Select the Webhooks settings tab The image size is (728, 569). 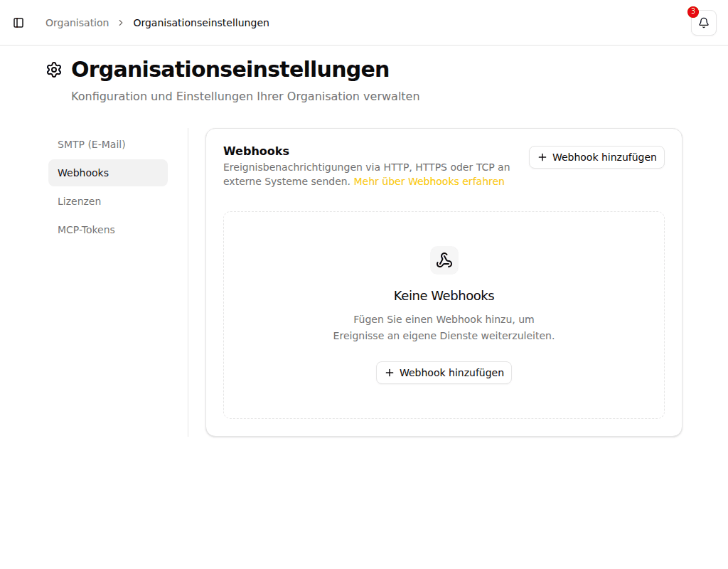pos(108,173)
